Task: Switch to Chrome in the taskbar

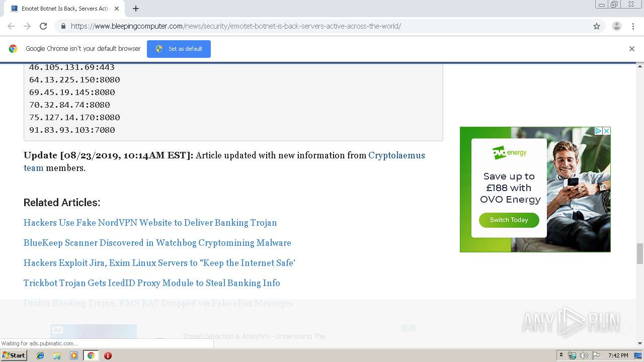Action: tap(91, 355)
